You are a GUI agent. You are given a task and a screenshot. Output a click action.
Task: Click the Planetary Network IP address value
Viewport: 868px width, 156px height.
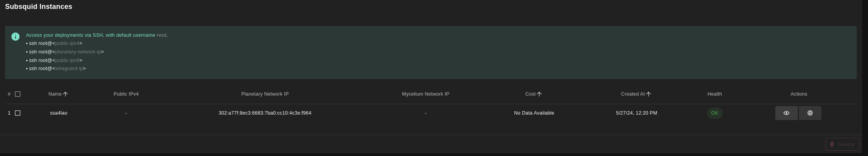pyautogui.click(x=265, y=113)
